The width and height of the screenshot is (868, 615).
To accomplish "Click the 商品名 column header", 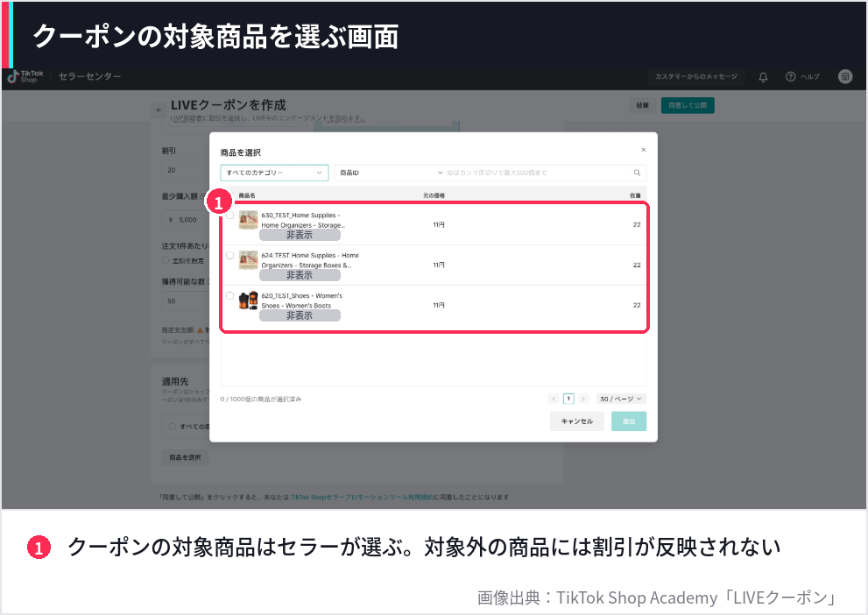I will [247, 195].
